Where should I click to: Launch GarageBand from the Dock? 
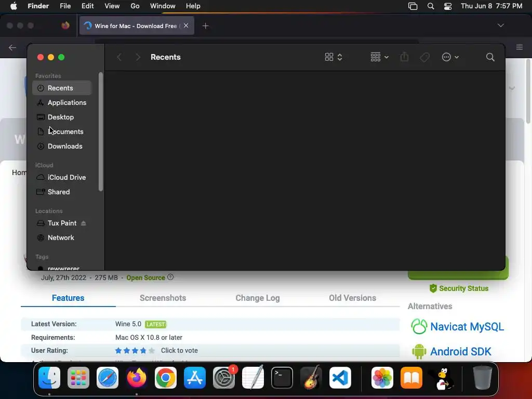[x=311, y=377]
